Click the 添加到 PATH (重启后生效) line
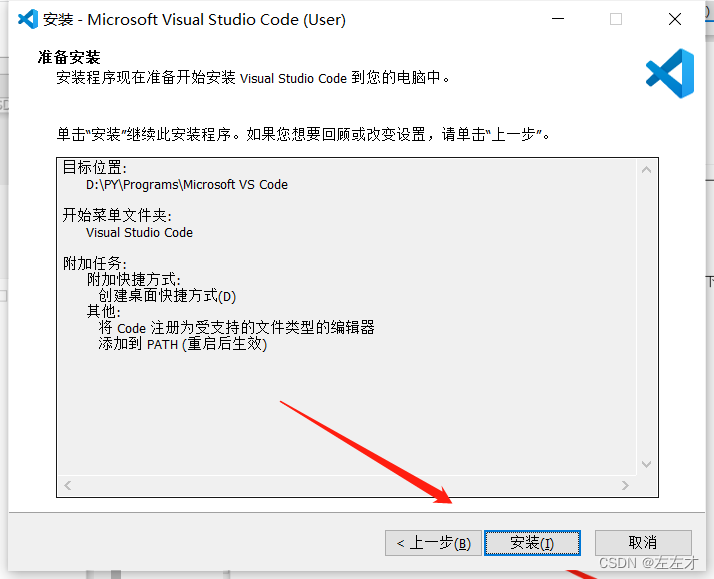 (x=182, y=344)
